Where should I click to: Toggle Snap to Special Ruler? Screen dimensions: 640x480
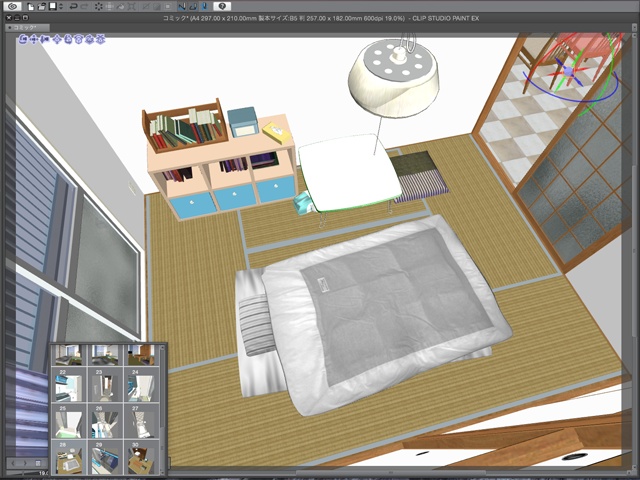pos(193,6)
